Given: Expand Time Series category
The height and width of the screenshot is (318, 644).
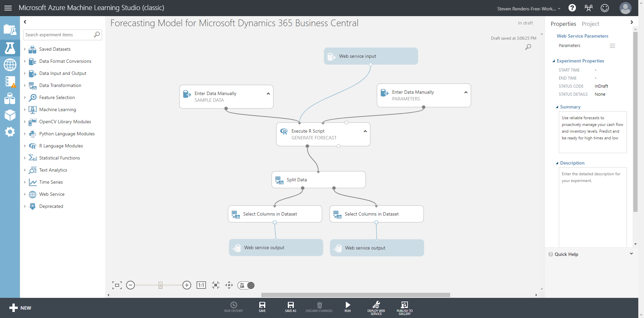Looking at the screenshot, I should pos(25,182).
